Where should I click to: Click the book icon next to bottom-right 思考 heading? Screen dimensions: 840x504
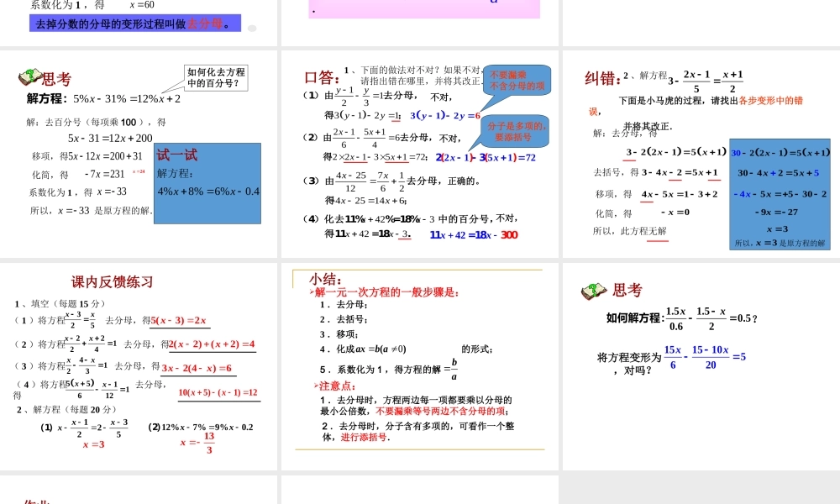593,289
